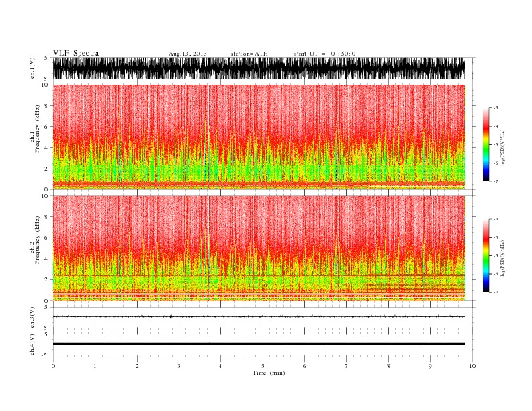Click the thick ch.4 waveform trace
532x411 pixels.
tap(259, 344)
